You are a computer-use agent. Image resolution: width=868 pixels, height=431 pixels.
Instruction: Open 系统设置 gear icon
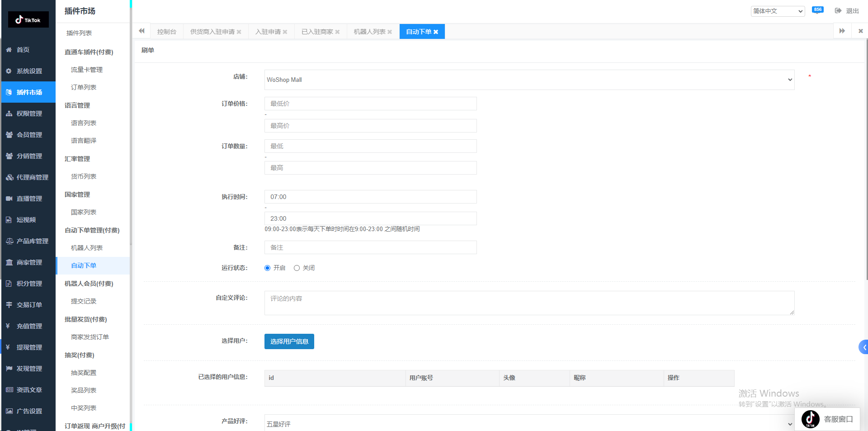tap(9, 71)
